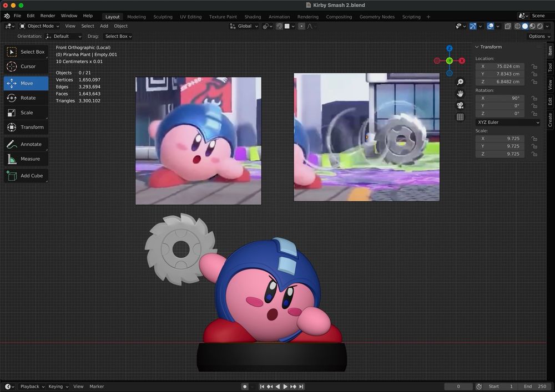Select solid viewport shading

[x=525, y=26]
